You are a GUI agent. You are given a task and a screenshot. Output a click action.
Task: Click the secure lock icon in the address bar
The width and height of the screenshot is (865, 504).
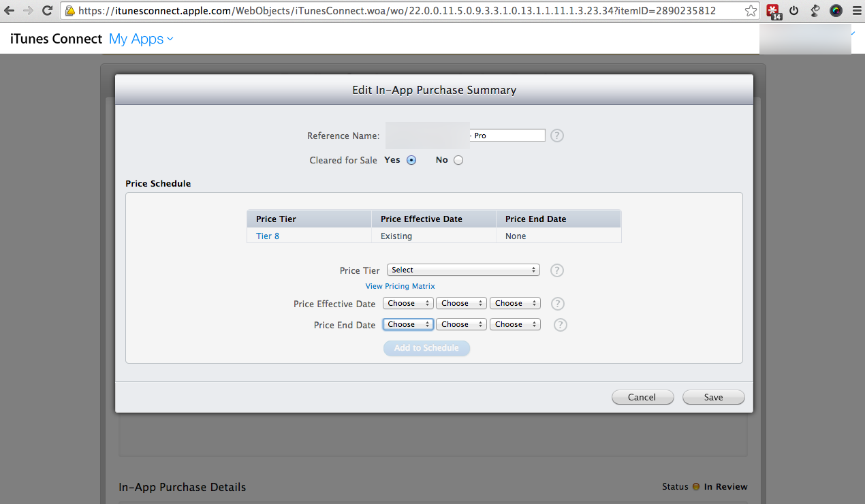[69, 10]
